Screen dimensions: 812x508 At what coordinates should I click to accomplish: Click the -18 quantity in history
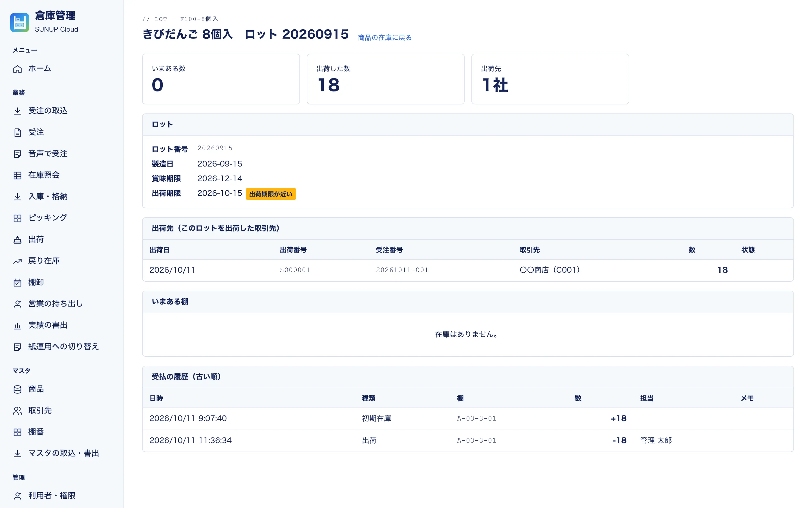(619, 441)
